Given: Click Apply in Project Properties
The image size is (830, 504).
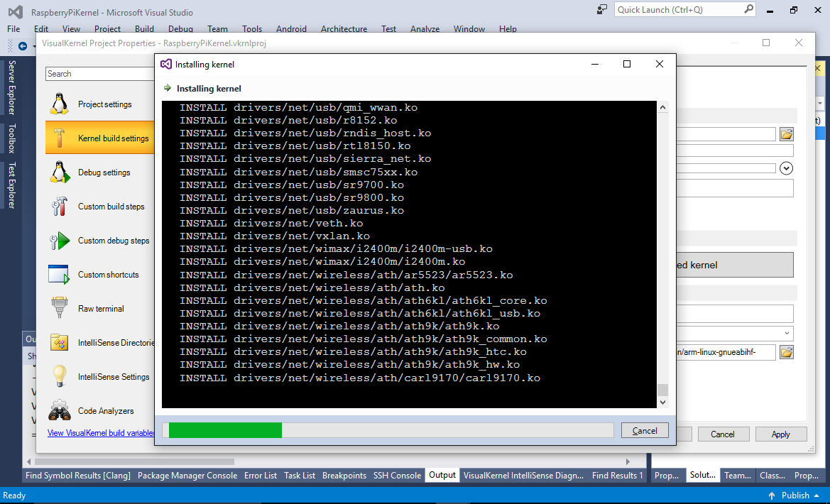Looking at the screenshot, I should click(x=781, y=434).
